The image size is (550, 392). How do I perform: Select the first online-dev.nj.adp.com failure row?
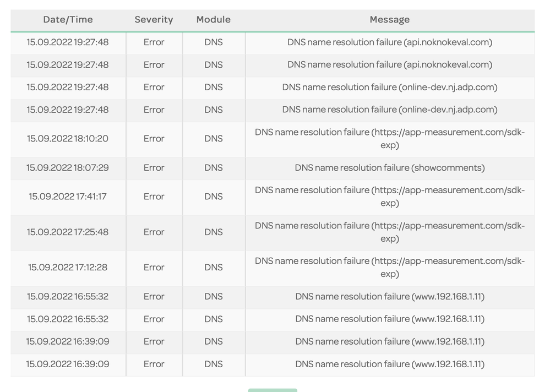(389, 88)
